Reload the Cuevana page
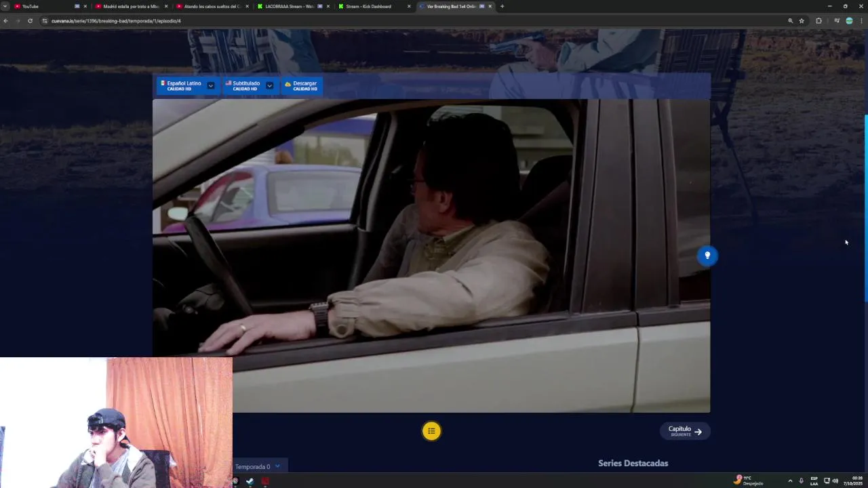The height and width of the screenshot is (488, 868). [x=30, y=21]
